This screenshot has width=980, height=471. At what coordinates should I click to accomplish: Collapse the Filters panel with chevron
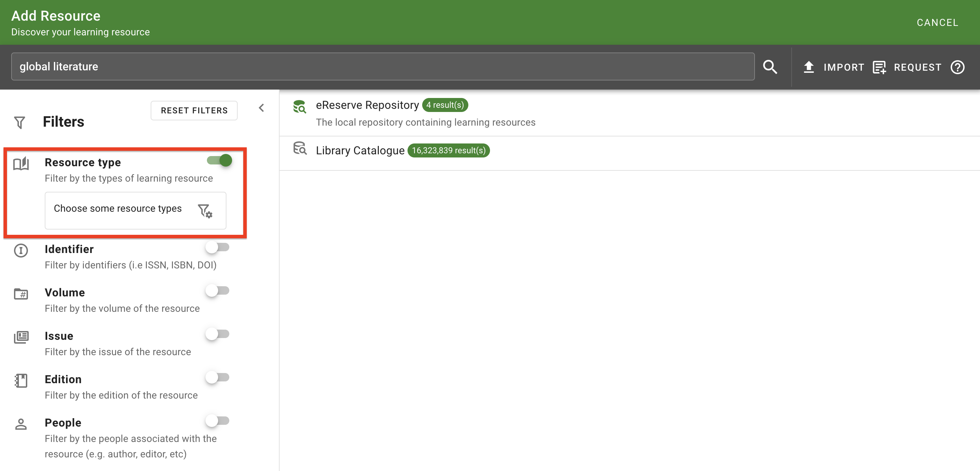pyautogui.click(x=261, y=108)
